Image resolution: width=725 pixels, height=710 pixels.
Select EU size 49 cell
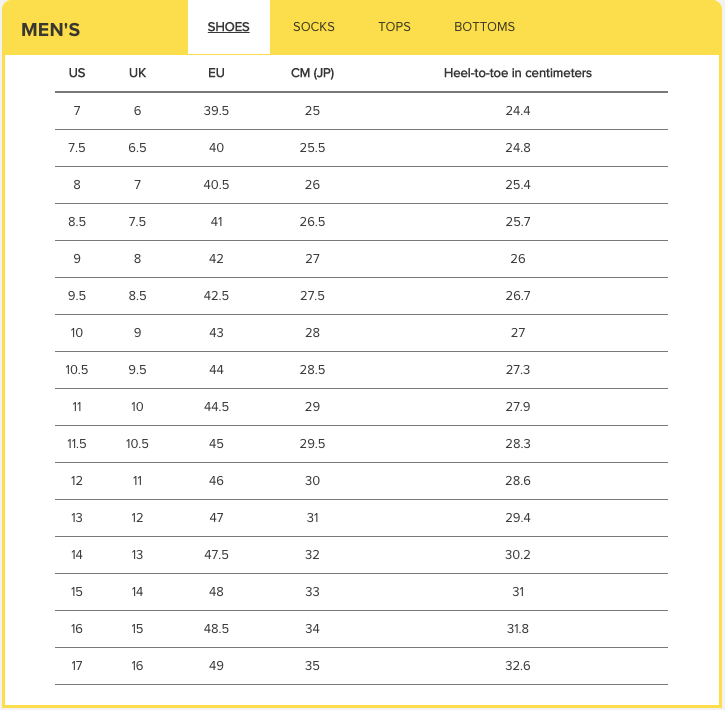pos(216,666)
